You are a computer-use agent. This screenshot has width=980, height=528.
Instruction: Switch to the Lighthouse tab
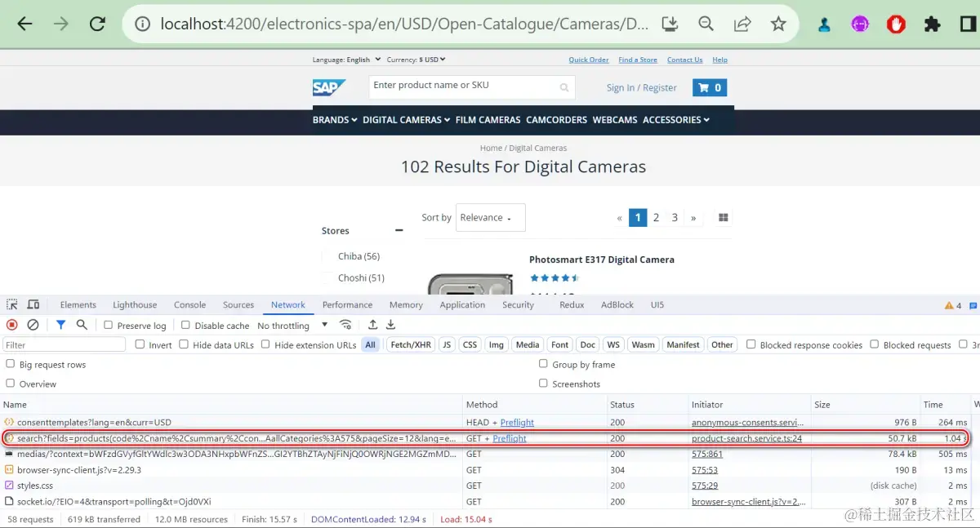[x=135, y=304]
